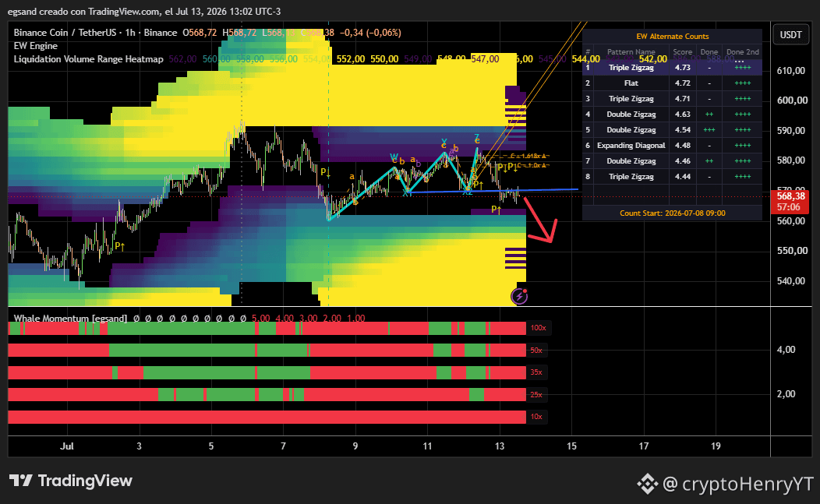Click the 25x leverage row label
The image size is (820, 504).
(536, 395)
